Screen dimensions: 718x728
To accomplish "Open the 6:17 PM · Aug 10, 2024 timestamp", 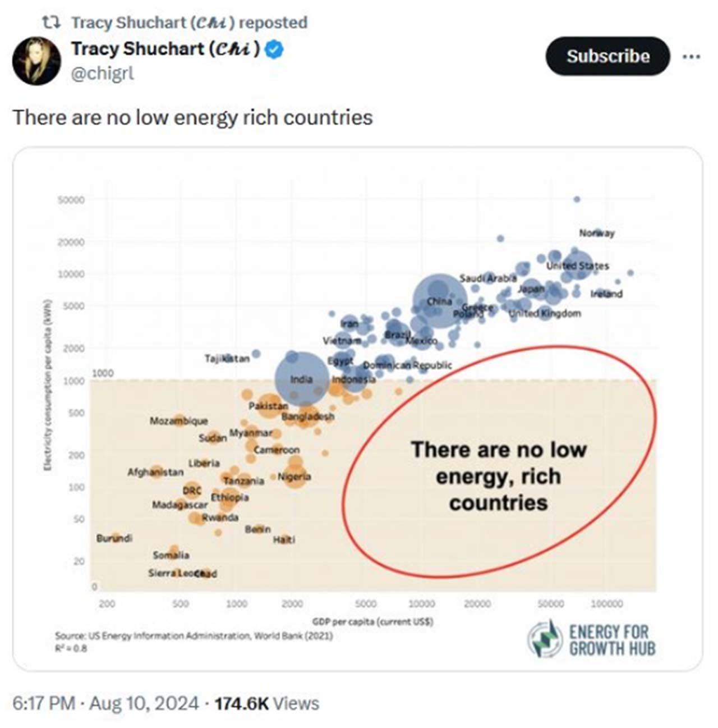I will pos(105,703).
